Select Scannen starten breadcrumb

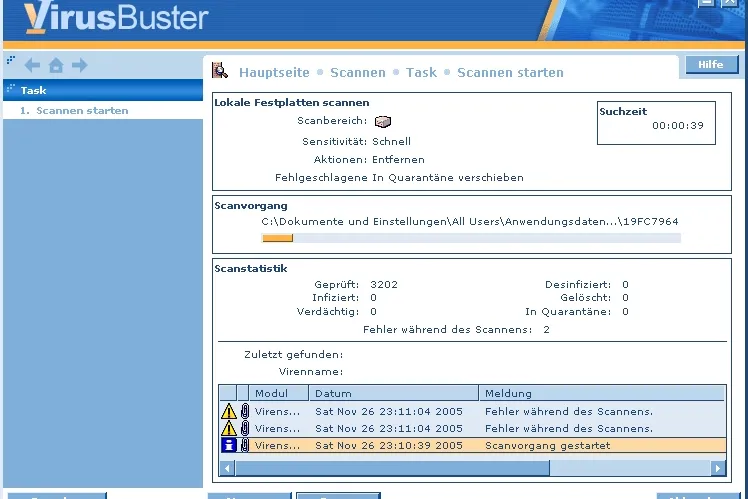[x=510, y=73]
